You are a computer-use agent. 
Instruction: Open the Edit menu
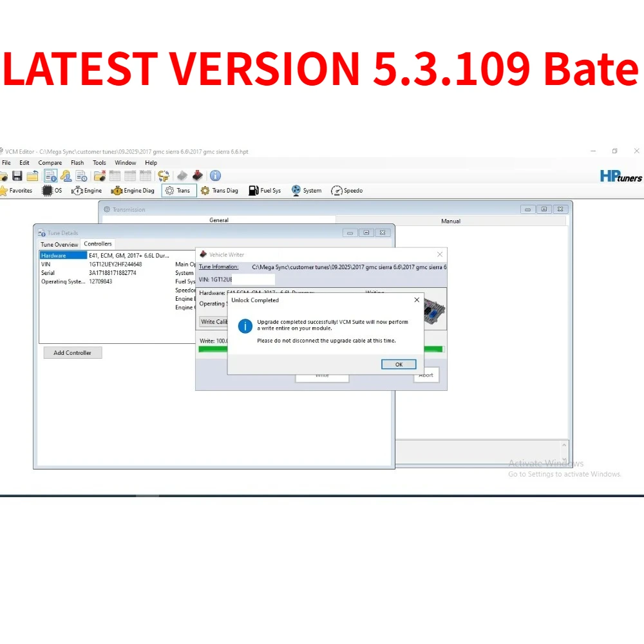(x=24, y=163)
